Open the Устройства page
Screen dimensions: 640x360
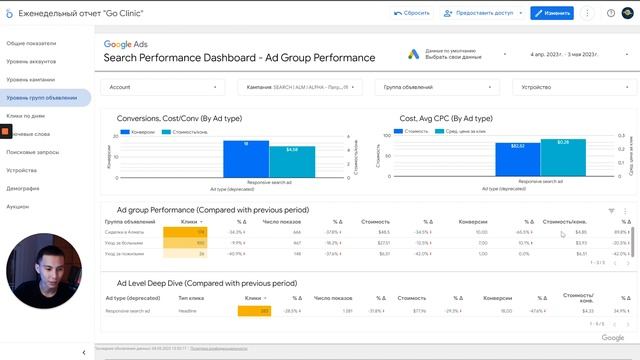pos(21,170)
